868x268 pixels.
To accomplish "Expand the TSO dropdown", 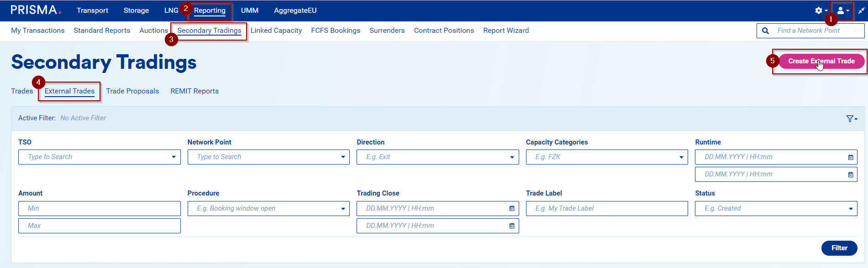I will [174, 157].
